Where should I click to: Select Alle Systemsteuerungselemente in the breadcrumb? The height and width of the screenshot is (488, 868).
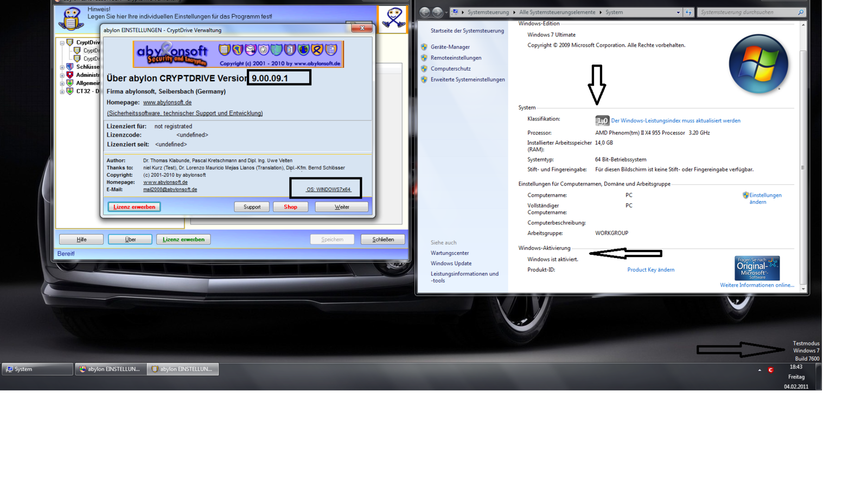tap(557, 12)
